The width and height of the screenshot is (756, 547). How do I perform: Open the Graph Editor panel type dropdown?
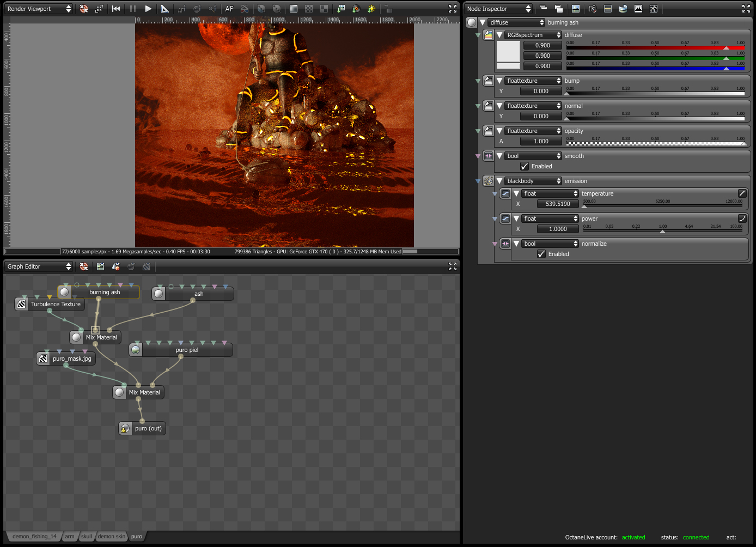coord(39,266)
